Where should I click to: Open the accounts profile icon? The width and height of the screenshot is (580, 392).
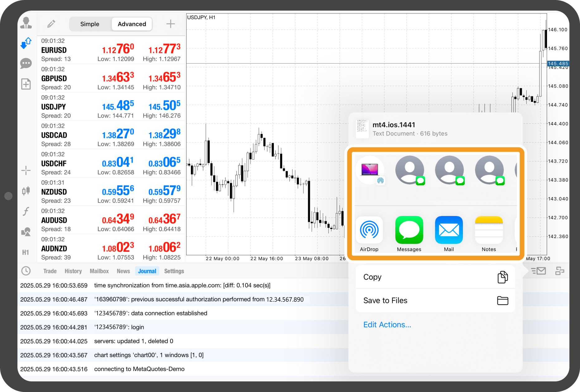tap(26, 23)
